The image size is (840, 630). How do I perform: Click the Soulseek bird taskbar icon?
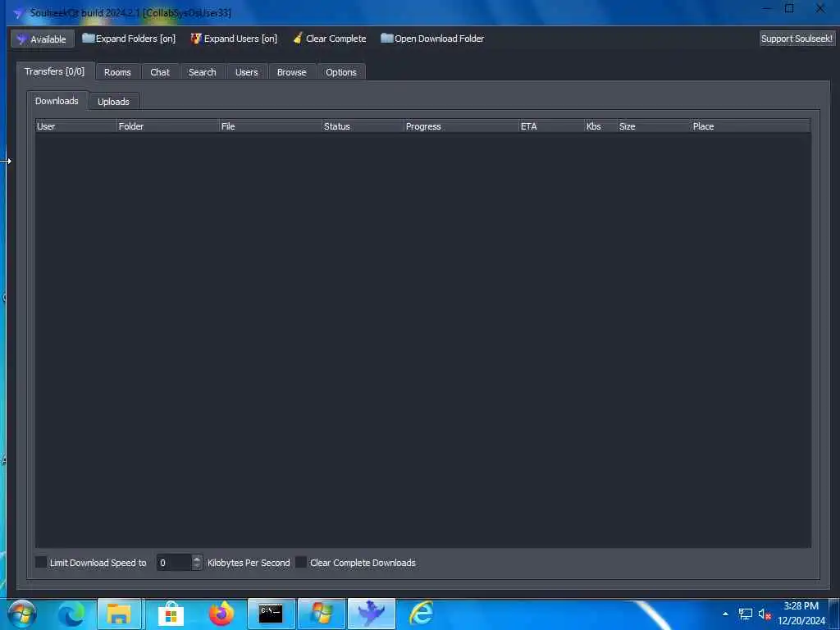372,614
